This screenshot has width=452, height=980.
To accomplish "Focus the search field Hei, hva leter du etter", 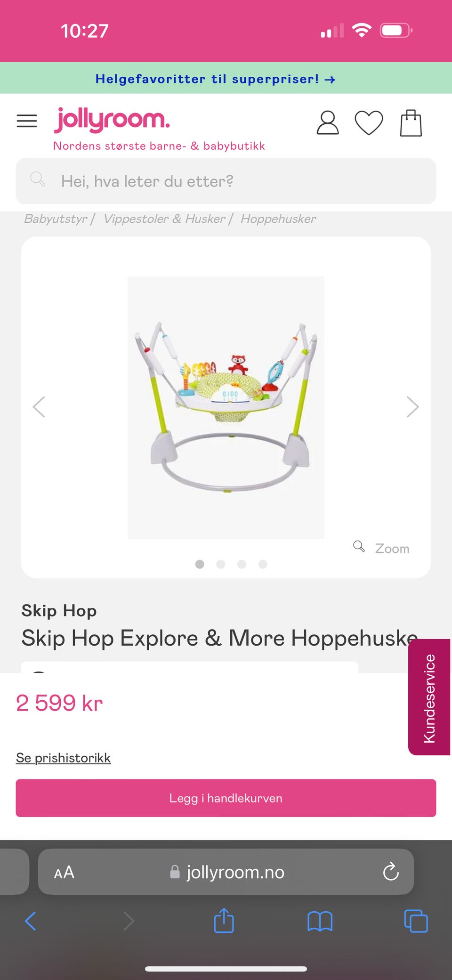I will point(226,181).
